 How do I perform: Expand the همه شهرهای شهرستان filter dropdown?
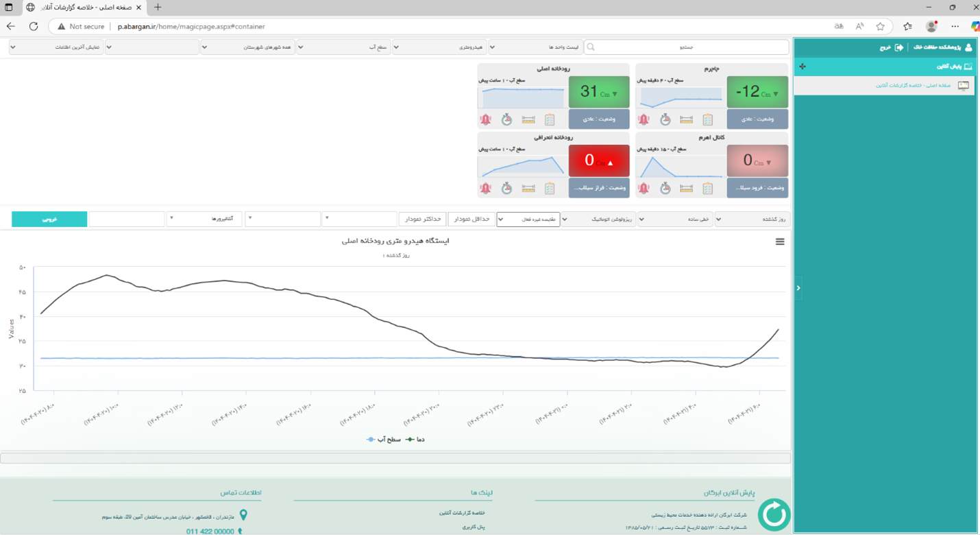[248, 47]
